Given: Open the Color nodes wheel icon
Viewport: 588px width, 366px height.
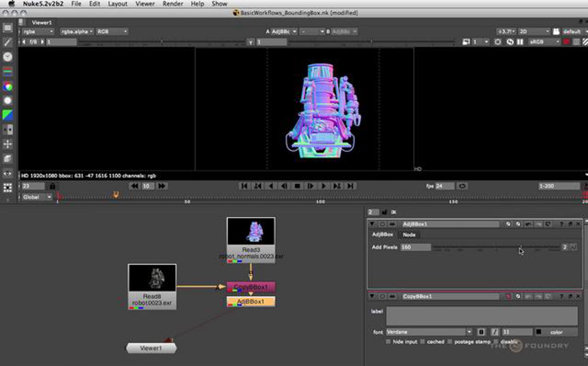Looking at the screenshot, I should pos(8,86).
